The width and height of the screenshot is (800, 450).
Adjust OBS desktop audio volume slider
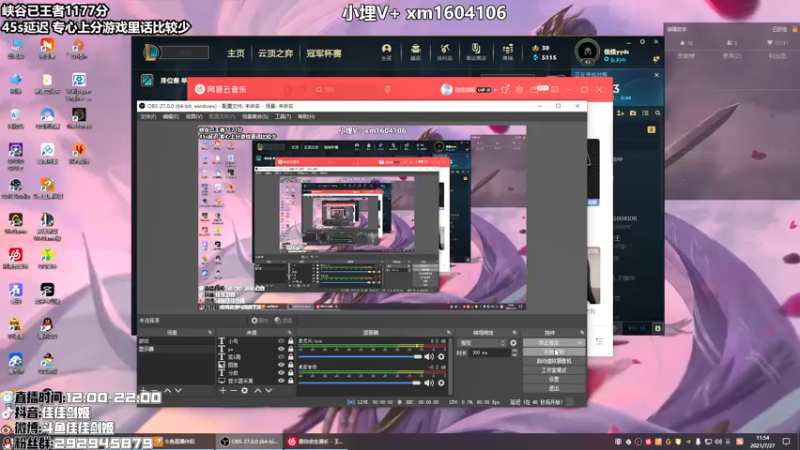point(360,383)
